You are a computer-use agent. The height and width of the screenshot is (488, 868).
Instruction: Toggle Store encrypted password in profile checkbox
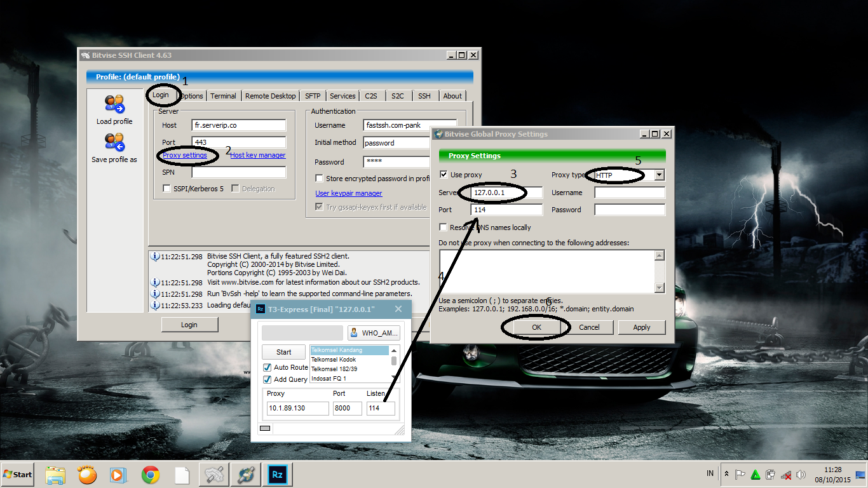pyautogui.click(x=320, y=179)
